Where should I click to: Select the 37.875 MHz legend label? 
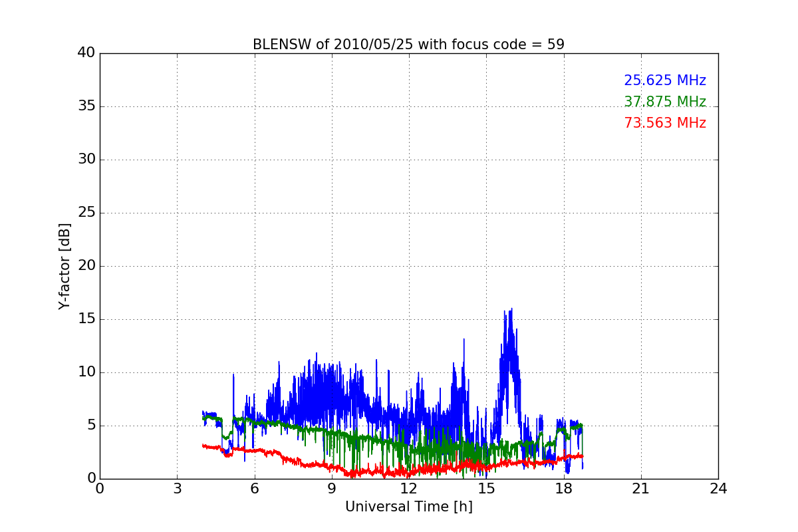click(x=665, y=102)
